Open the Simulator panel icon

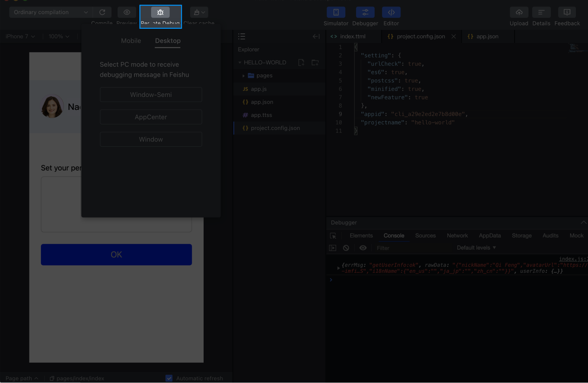pyautogui.click(x=336, y=12)
